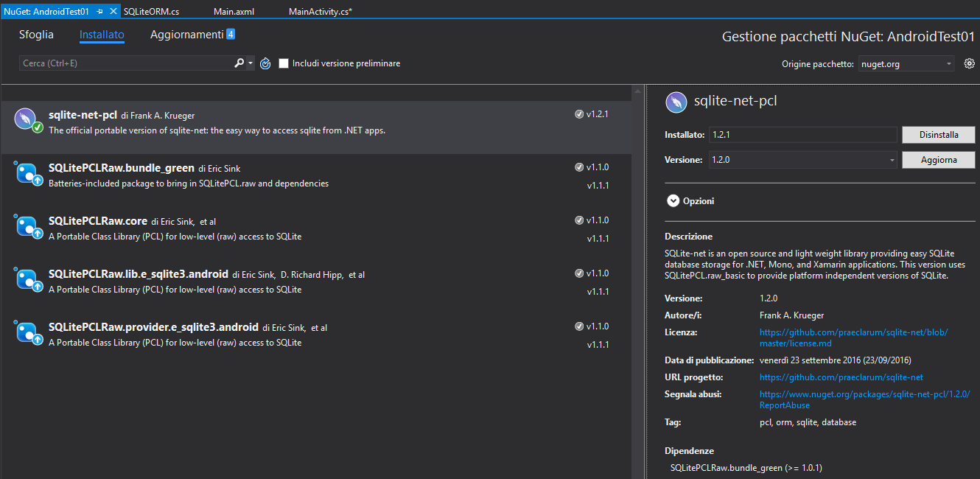
Task: Open the project URL github link
Action: coord(841,377)
